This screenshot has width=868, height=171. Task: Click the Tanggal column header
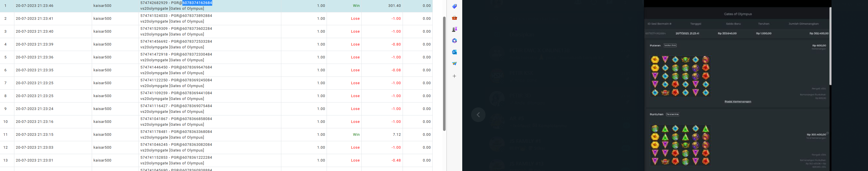695,24
